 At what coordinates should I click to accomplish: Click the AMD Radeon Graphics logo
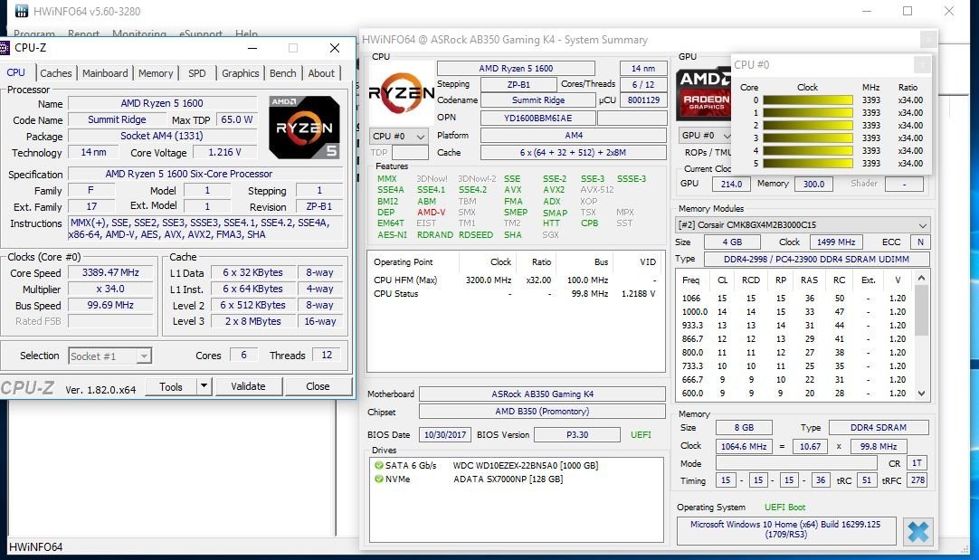point(704,92)
